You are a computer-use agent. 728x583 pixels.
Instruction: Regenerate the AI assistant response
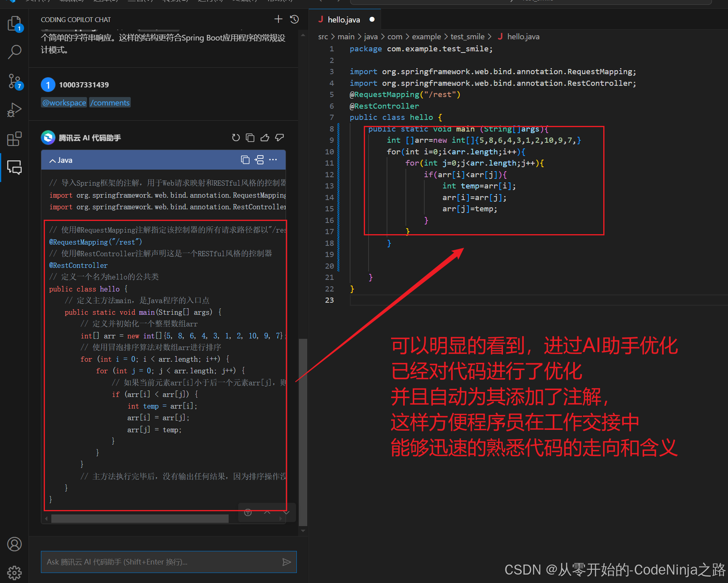click(236, 138)
